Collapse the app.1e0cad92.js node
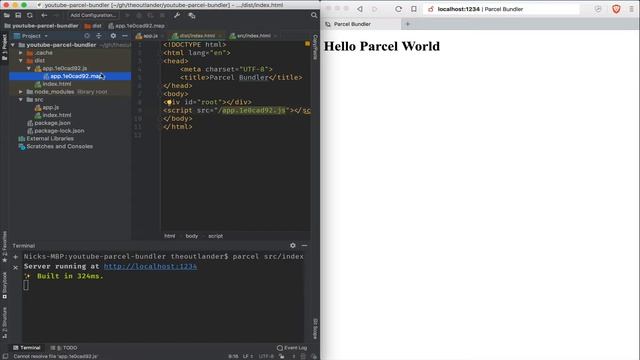The height and width of the screenshot is (360, 640). (29, 68)
